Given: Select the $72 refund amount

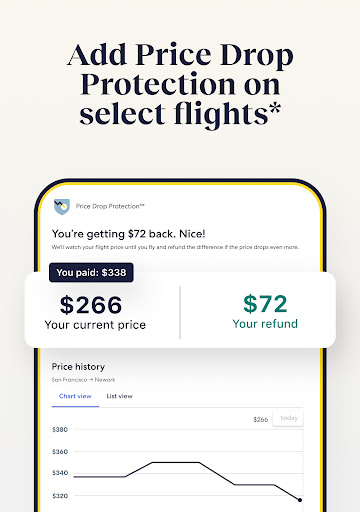Looking at the screenshot, I should tap(265, 304).
